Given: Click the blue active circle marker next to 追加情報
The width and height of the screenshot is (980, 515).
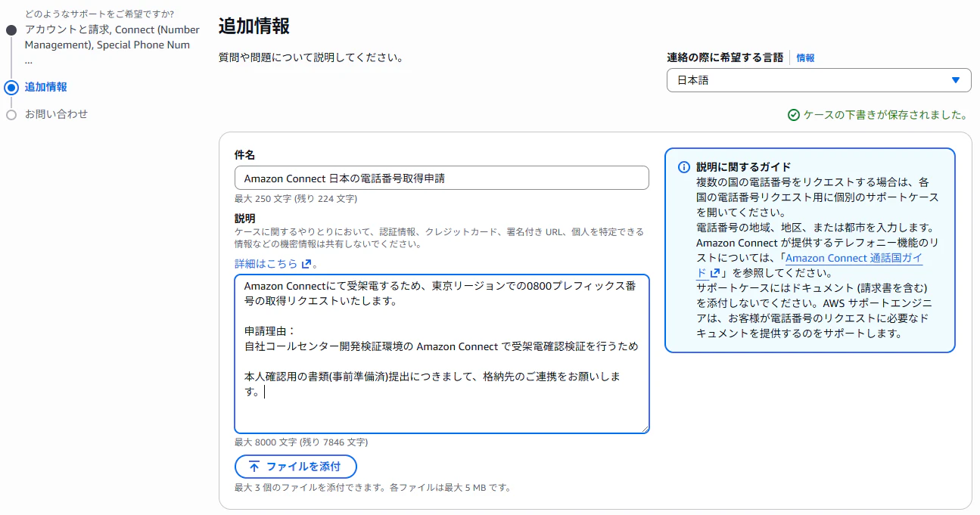Looking at the screenshot, I should (x=11, y=87).
